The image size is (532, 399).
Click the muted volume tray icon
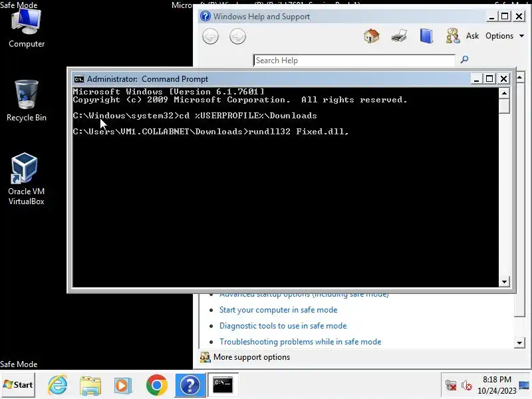[467, 386]
